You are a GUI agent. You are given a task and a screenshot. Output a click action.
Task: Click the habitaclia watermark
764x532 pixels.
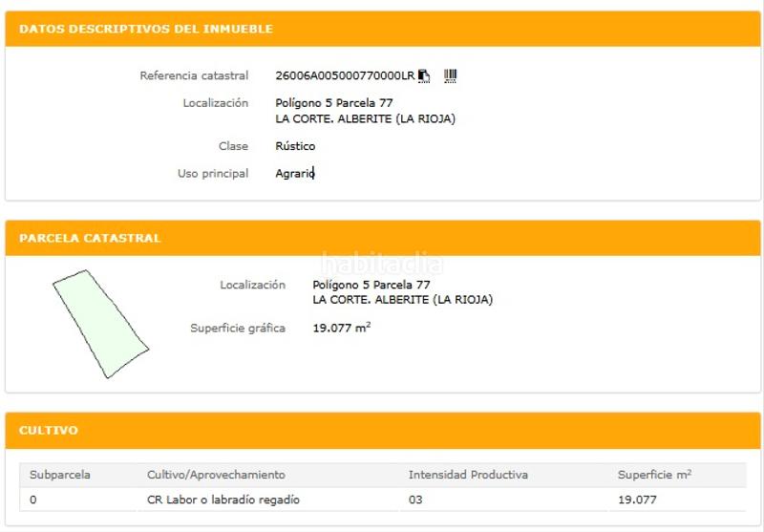click(382, 263)
